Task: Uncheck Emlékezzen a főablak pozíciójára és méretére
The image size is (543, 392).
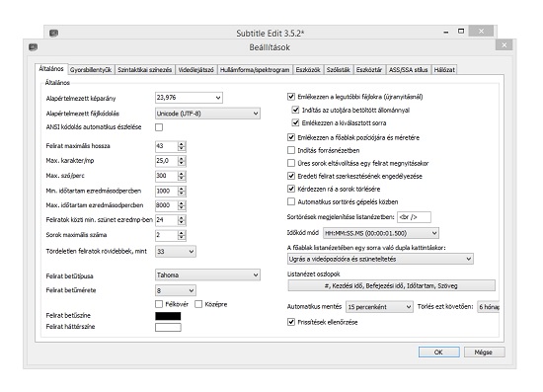Action: click(x=291, y=137)
